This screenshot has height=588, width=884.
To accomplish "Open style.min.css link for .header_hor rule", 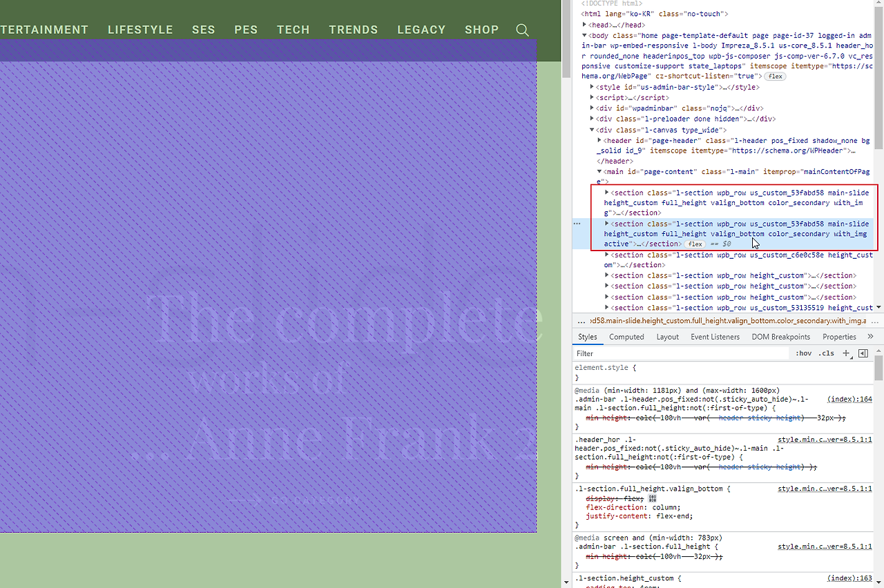I will 825,439.
